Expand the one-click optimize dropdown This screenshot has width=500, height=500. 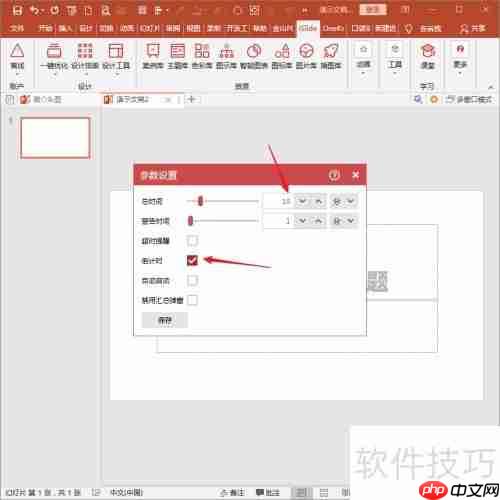54,74
